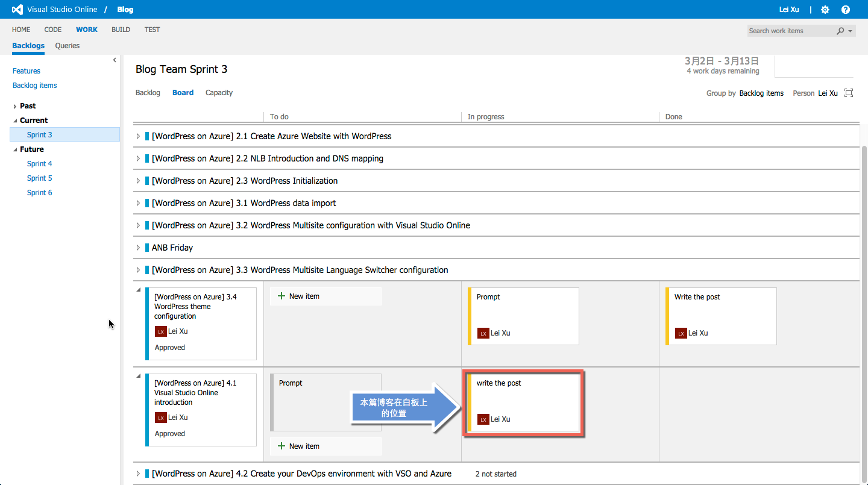Click New item in 4.1 To do column
This screenshot has width=868, height=485.
(x=326, y=446)
